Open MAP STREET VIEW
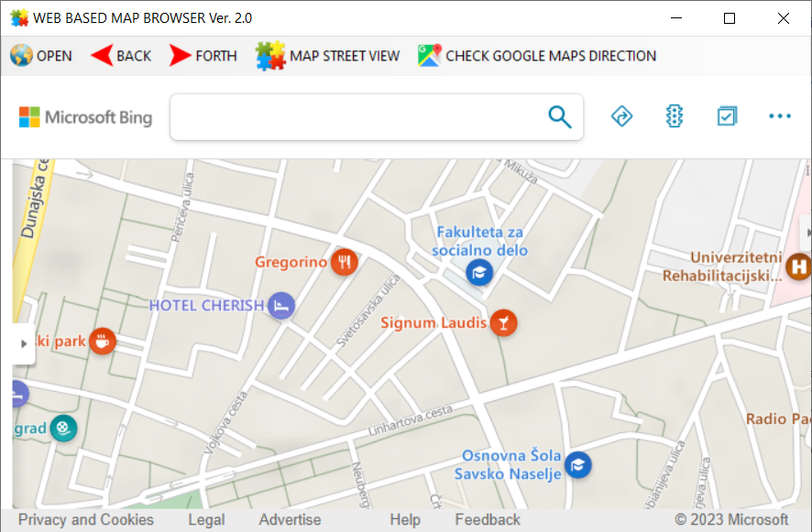This screenshot has width=812, height=532. click(x=327, y=56)
